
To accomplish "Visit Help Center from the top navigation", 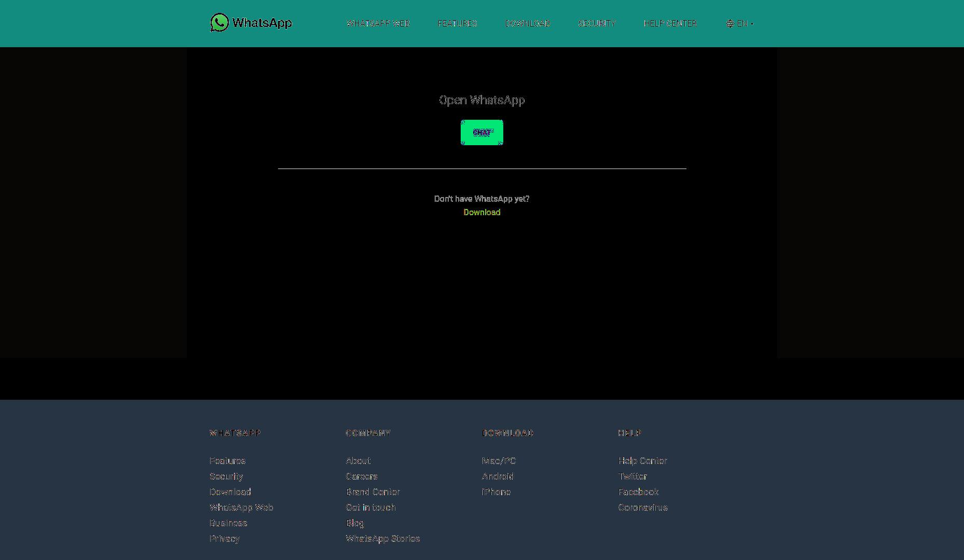I will [670, 23].
